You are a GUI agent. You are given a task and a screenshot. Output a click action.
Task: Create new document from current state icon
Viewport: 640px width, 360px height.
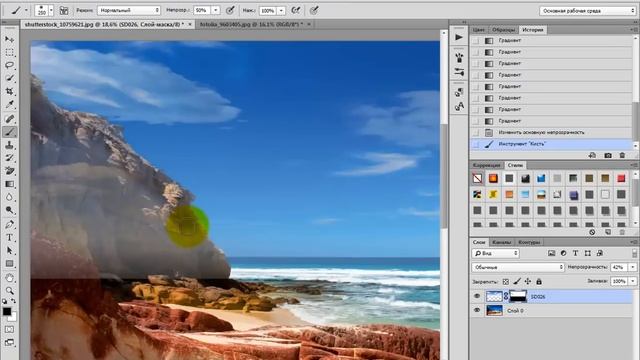593,156
